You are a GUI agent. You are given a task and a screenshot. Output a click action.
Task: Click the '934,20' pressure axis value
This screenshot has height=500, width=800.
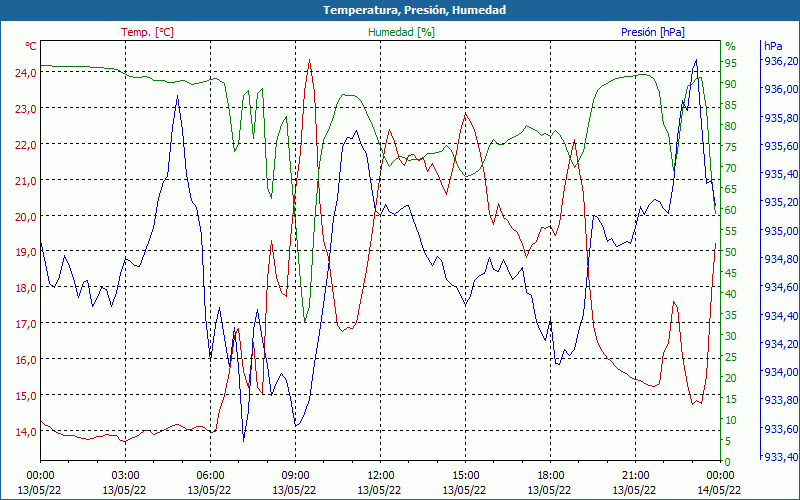[x=779, y=344]
